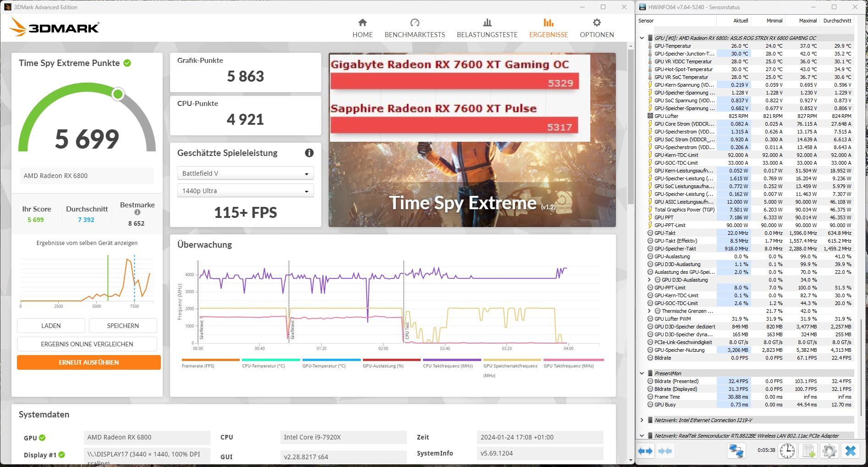Click HWiNFO logging start sheet icon

(x=808, y=451)
